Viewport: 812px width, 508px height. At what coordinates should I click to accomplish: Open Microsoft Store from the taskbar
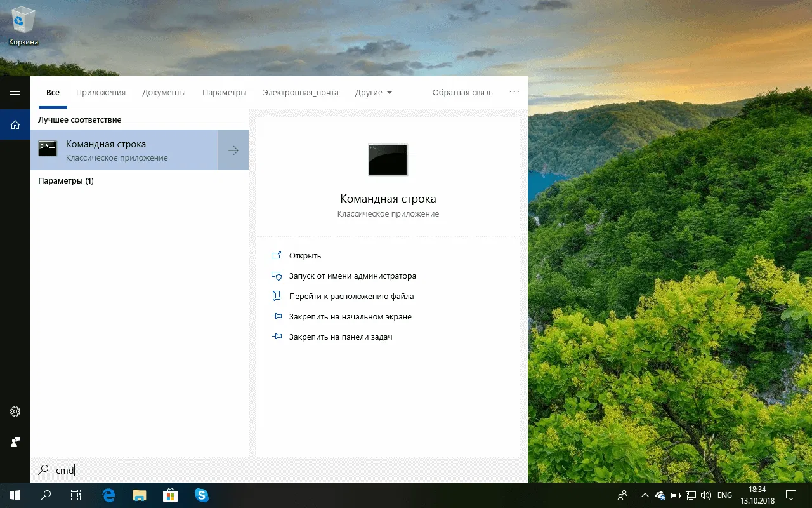tap(170, 495)
